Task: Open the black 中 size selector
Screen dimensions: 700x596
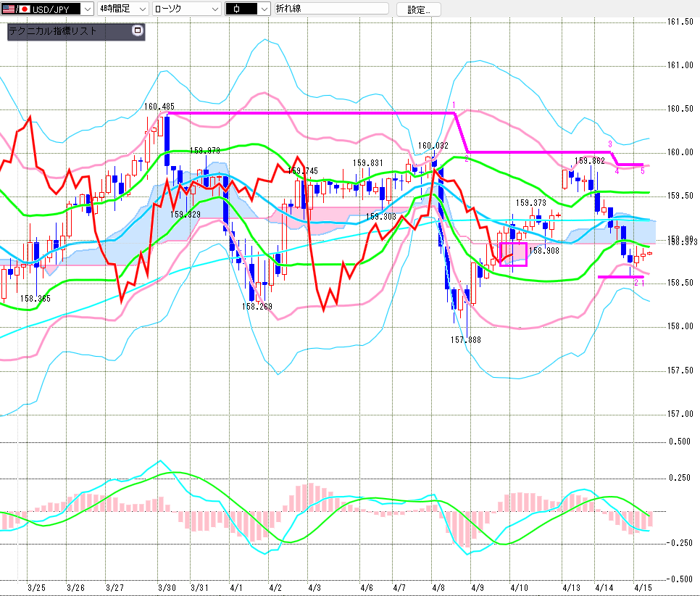Action: click(x=264, y=9)
